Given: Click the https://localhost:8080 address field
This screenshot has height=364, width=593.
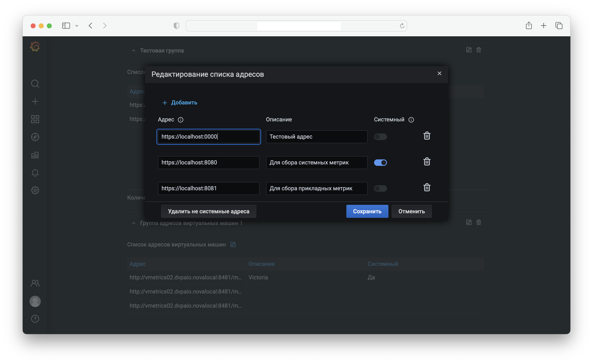Looking at the screenshot, I should coord(209,163).
